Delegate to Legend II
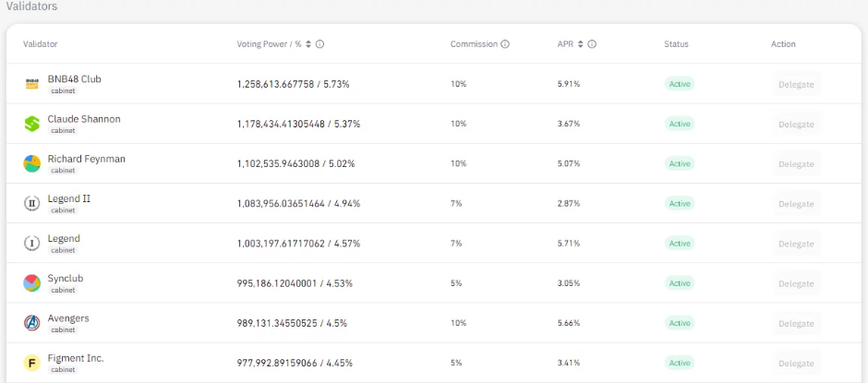This screenshot has width=868, height=383. point(796,204)
